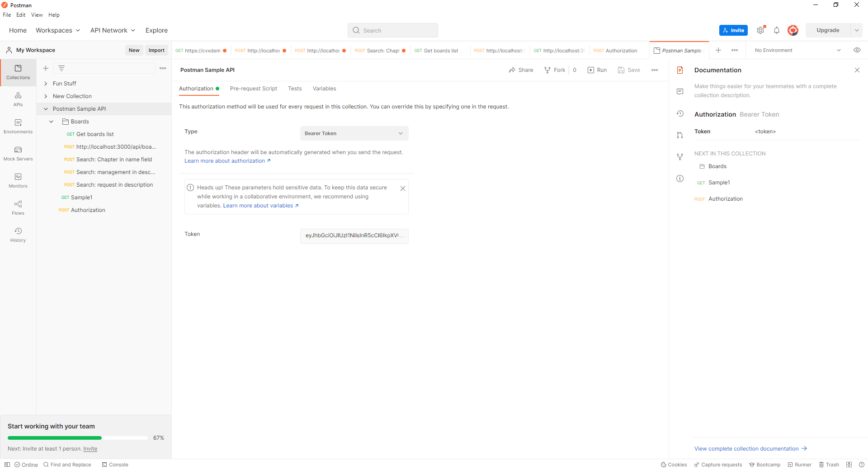Open the Mock Servers sidebar panel
Viewport: 868px width, 470px height.
tap(18, 154)
